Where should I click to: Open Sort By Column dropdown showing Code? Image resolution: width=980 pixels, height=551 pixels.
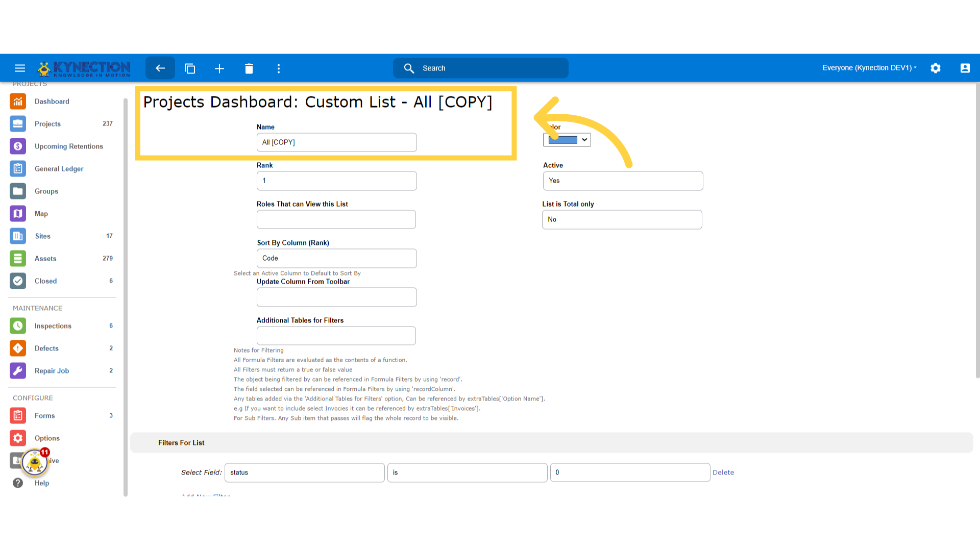point(337,259)
